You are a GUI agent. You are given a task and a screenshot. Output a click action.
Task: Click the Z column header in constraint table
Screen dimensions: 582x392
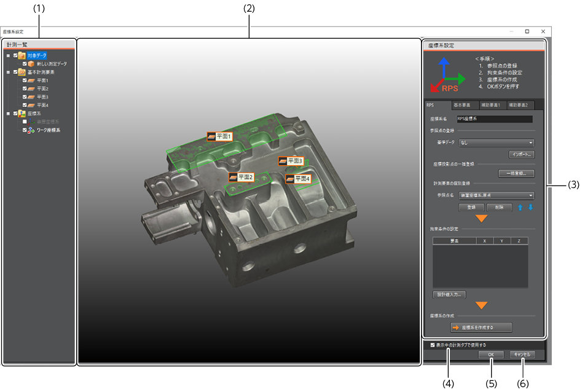tap(519, 241)
